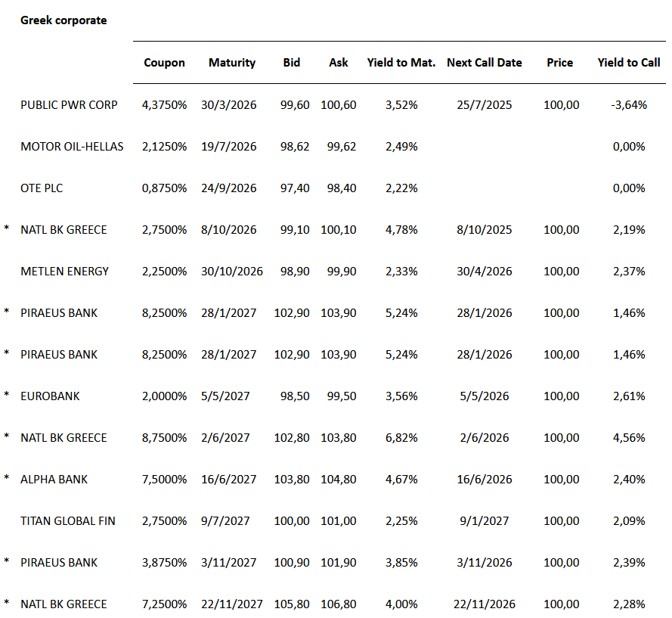
Task: Select the Price column header
Action: tap(560, 63)
